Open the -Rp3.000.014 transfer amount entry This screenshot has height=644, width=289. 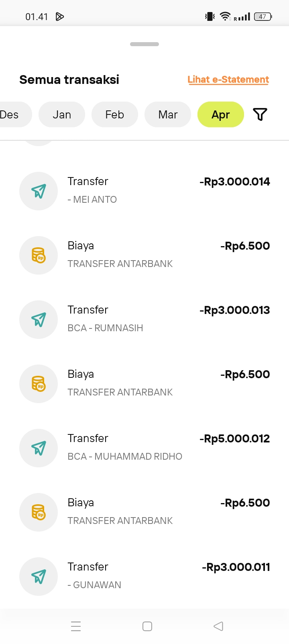tap(234, 182)
